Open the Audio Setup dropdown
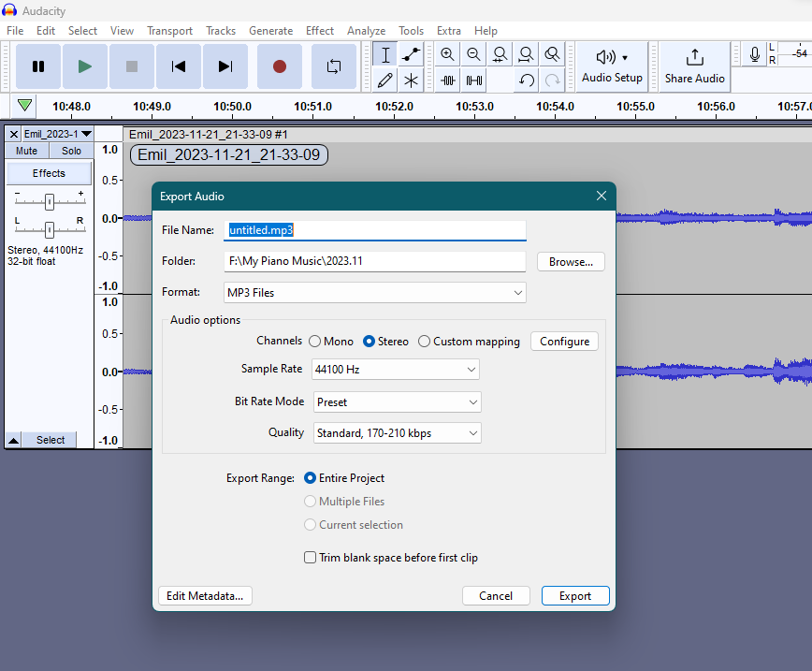Image resolution: width=812 pixels, height=671 pixels. click(612, 66)
